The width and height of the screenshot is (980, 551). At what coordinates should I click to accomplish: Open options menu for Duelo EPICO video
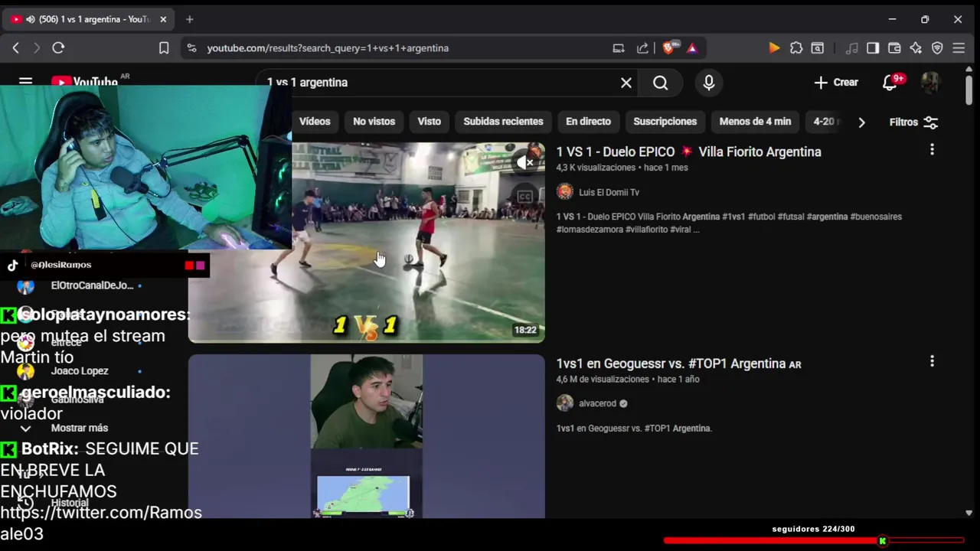pos(932,150)
